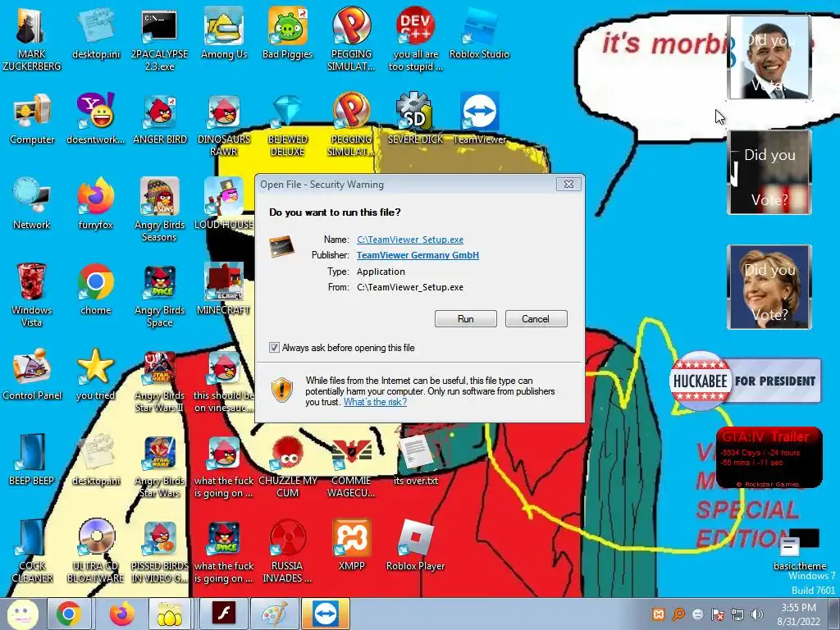Viewport: 840px width, 630px height.
Task: Open the Paint palette taskbar icon
Action: 274,614
